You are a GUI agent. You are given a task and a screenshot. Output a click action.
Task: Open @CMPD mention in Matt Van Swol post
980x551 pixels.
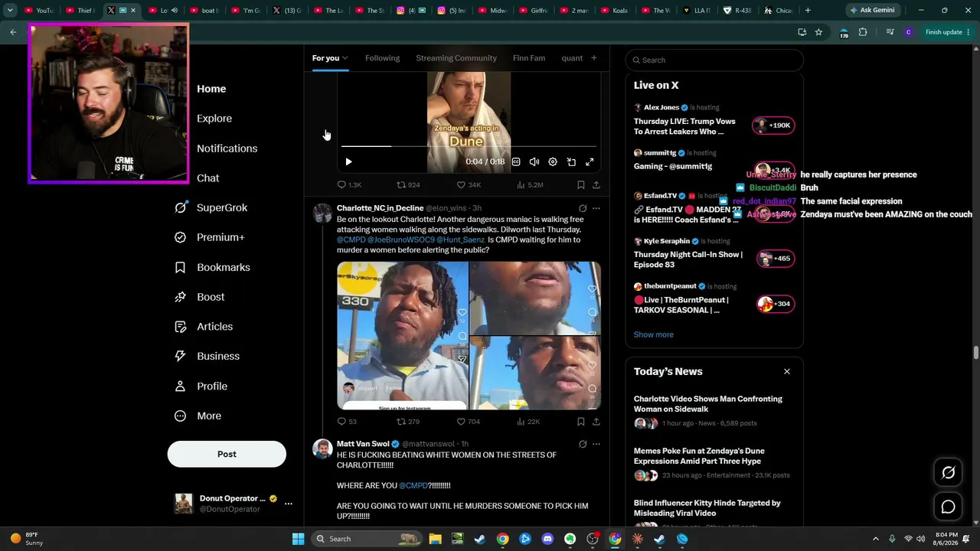click(413, 486)
